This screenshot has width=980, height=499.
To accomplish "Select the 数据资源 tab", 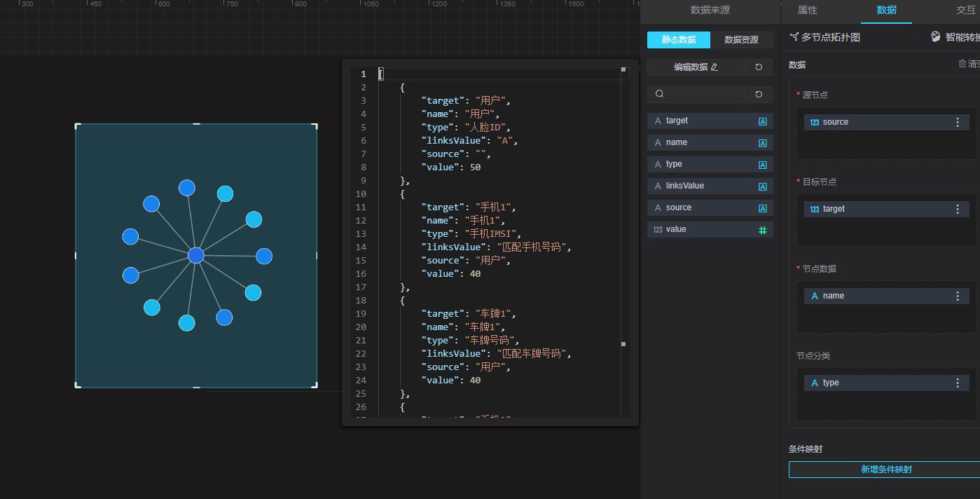I will [x=741, y=40].
